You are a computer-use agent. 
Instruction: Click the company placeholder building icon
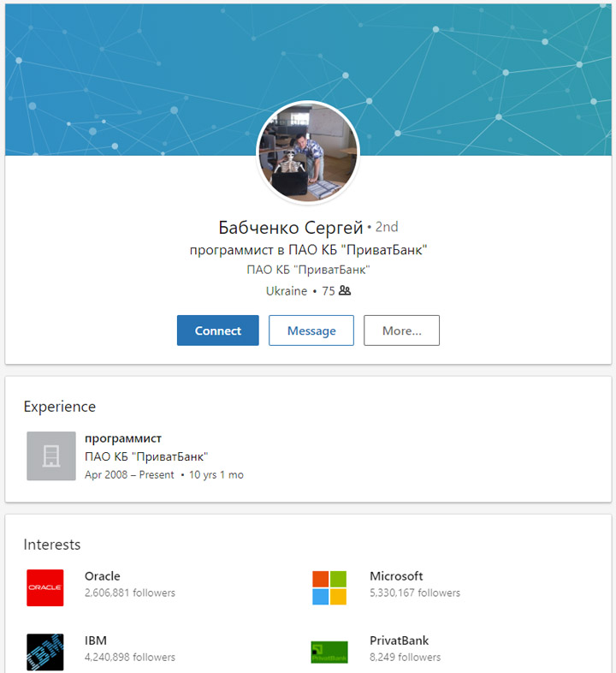click(x=51, y=456)
